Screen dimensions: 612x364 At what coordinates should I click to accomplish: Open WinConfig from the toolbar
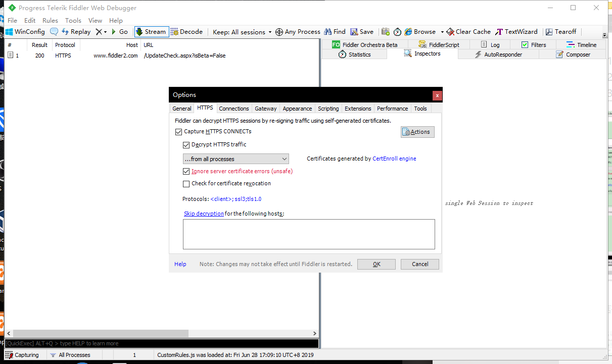[x=25, y=31]
